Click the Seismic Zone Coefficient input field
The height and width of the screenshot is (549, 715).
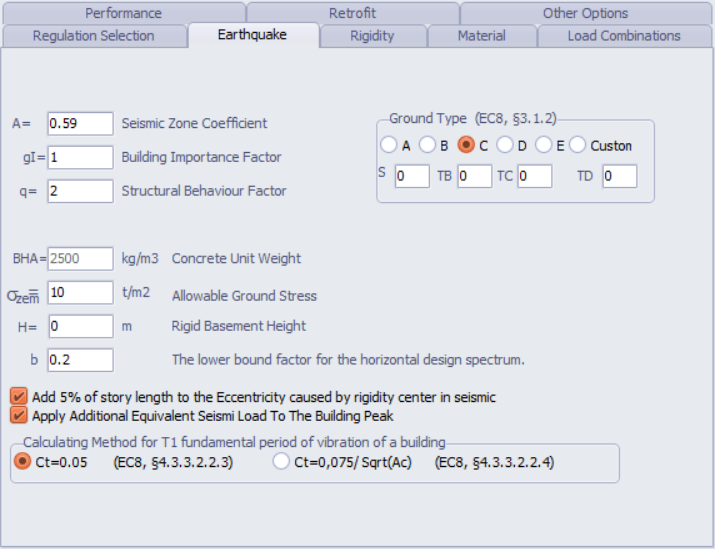79,124
